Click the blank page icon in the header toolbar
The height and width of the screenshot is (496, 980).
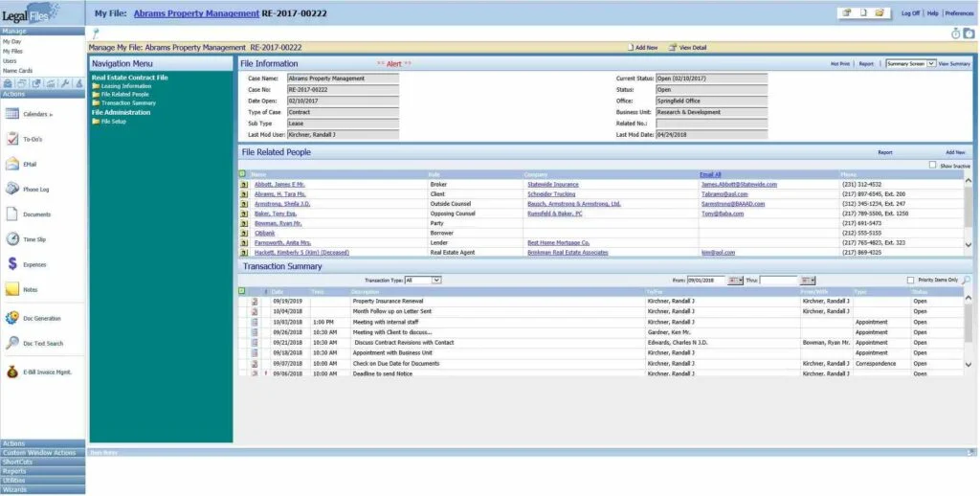click(x=863, y=12)
